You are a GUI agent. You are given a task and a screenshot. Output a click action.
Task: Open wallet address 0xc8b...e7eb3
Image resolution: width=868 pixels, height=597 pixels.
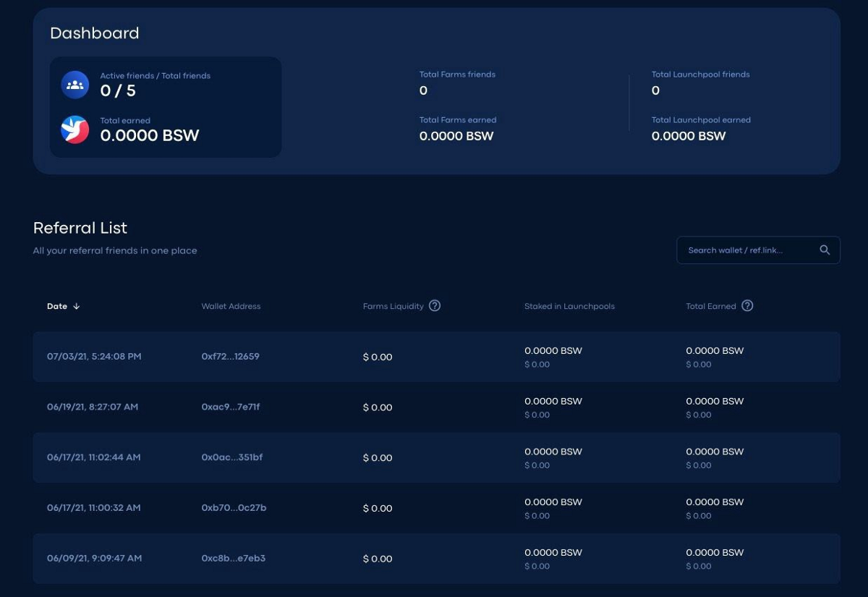233,559
